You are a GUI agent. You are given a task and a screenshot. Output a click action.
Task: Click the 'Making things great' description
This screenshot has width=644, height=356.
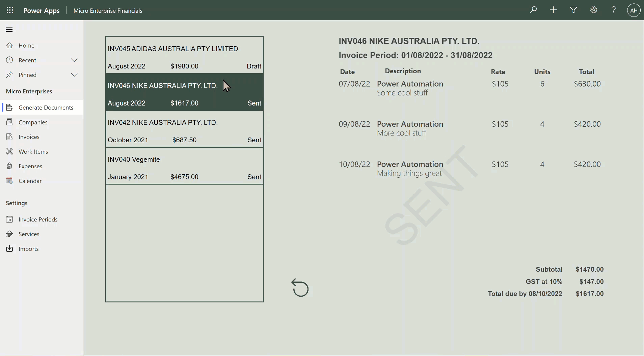click(409, 173)
